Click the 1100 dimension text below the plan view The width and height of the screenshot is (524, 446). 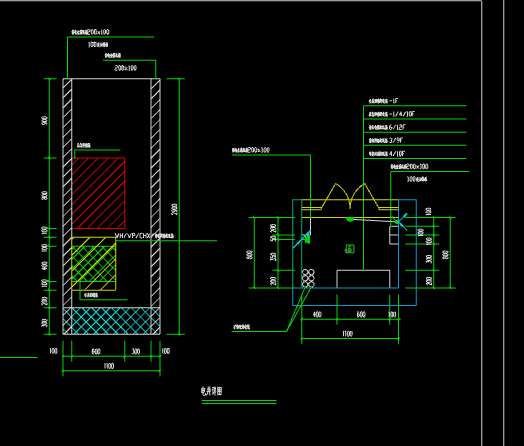(348, 334)
